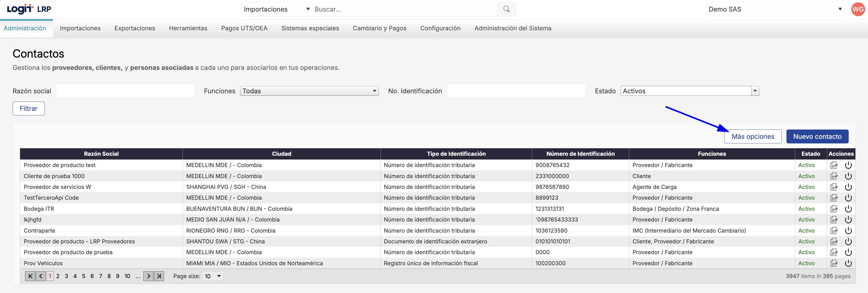Image resolution: width=868 pixels, height=293 pixels.
Task: Toggle Proveedor de servicios W active status
Action: [x=848, y=187]
